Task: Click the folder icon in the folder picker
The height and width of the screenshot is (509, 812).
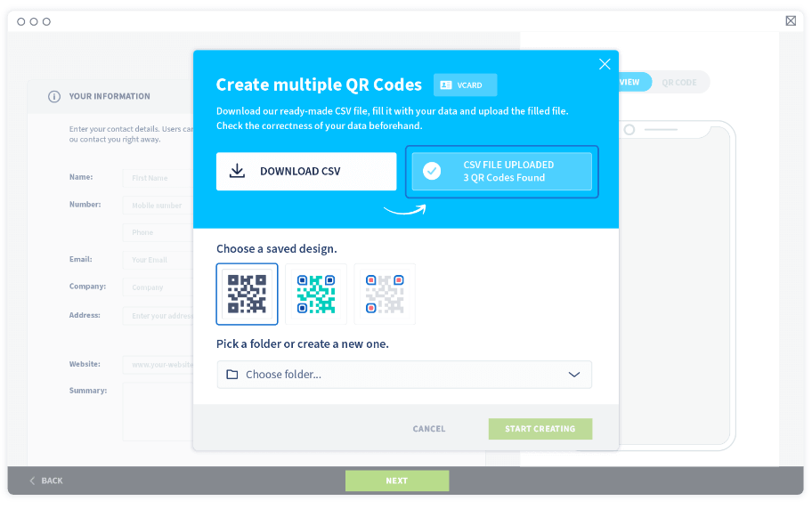Action: tap(232, 375)
